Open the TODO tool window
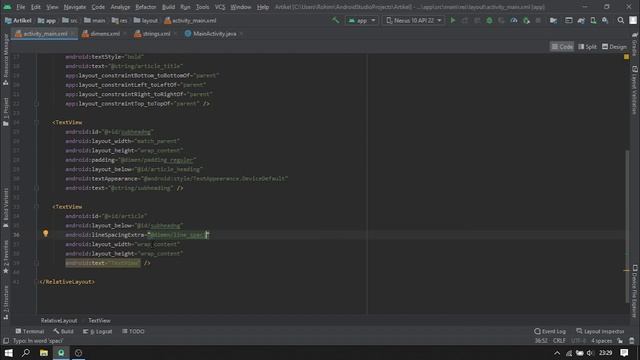Screen dimensions: 640x360 tap(133, 331)
